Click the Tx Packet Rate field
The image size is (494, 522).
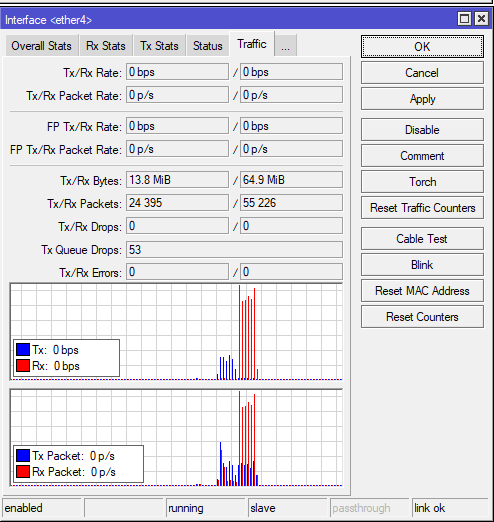tap(177, 95)
